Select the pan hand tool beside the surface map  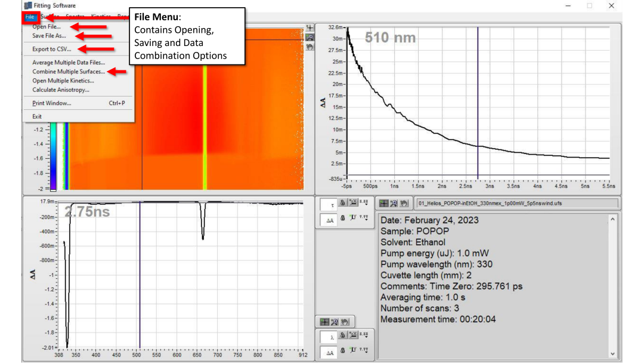pyautogui.click(x=309, y=47)
